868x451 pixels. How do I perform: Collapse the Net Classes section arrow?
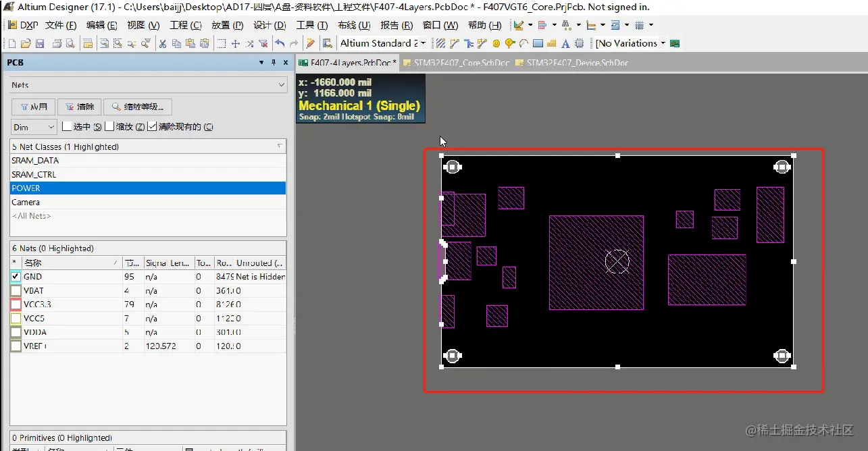(280, 147)
